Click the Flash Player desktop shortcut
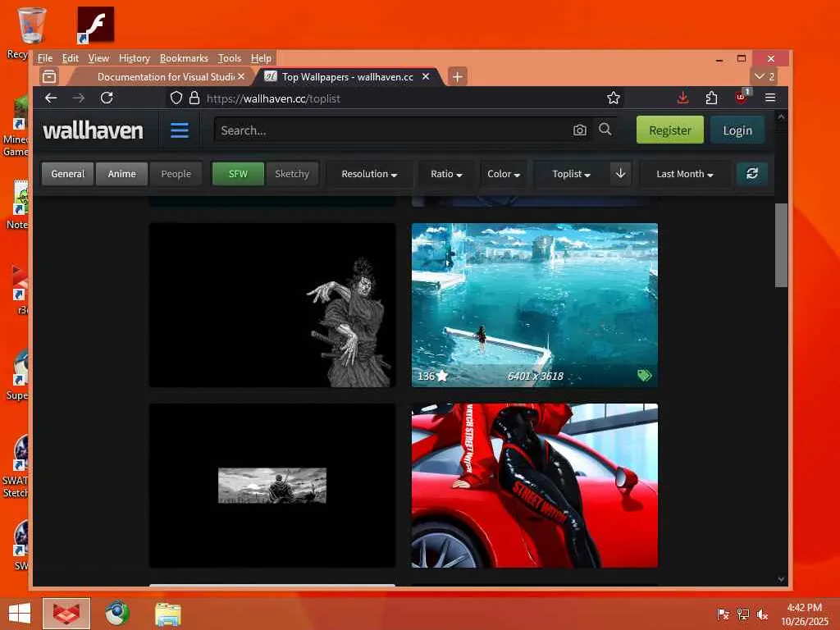This screenshot has width=840, height=630. click(95, 25)
